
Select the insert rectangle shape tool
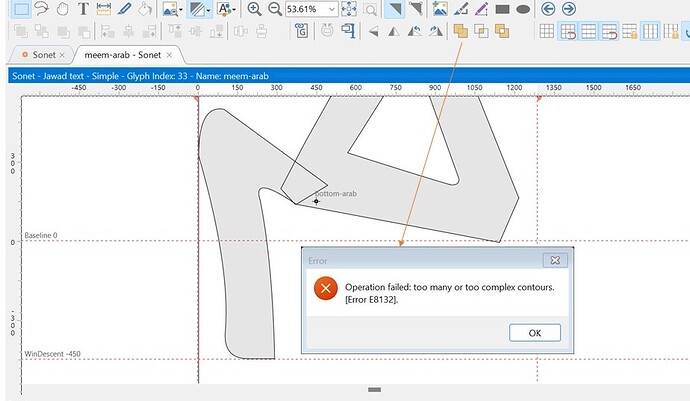[502, 9]
